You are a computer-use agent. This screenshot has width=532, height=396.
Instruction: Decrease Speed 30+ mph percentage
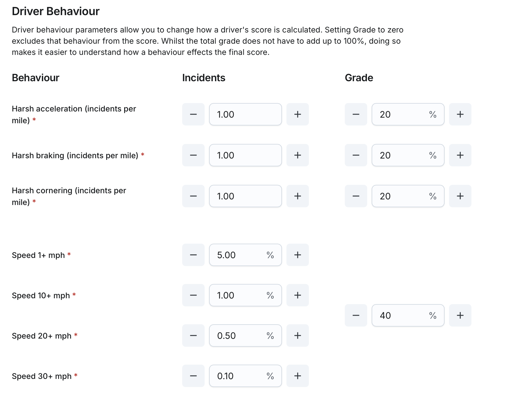click(x=193, y=376)
